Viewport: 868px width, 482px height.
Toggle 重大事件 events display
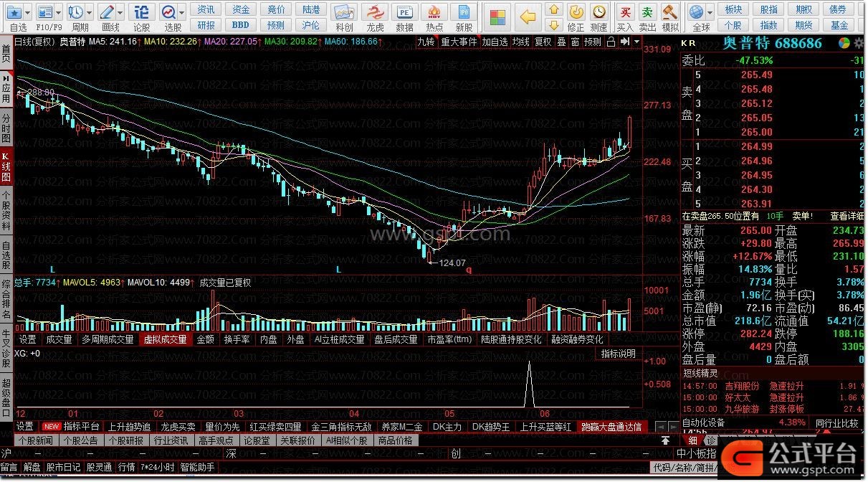pyautogui.click(x=459, y=42)
